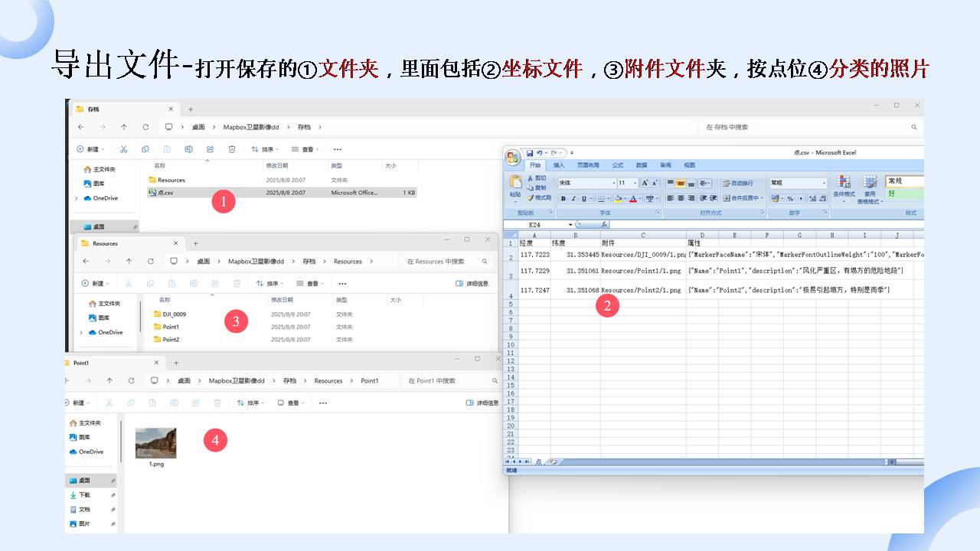This screenshot has height=551, width=980.
Task: Click the 在 Resources 中搜索 search field
Action: click(x=448, y=261)
